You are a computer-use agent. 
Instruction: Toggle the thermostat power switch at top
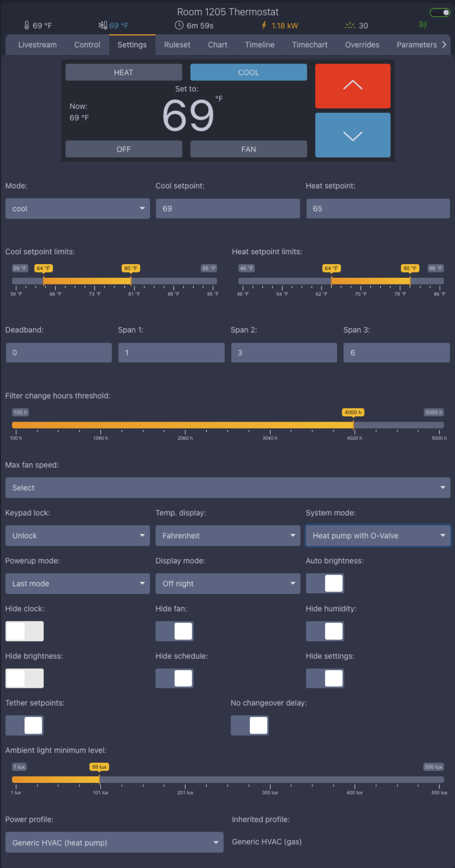pos(440,12)
